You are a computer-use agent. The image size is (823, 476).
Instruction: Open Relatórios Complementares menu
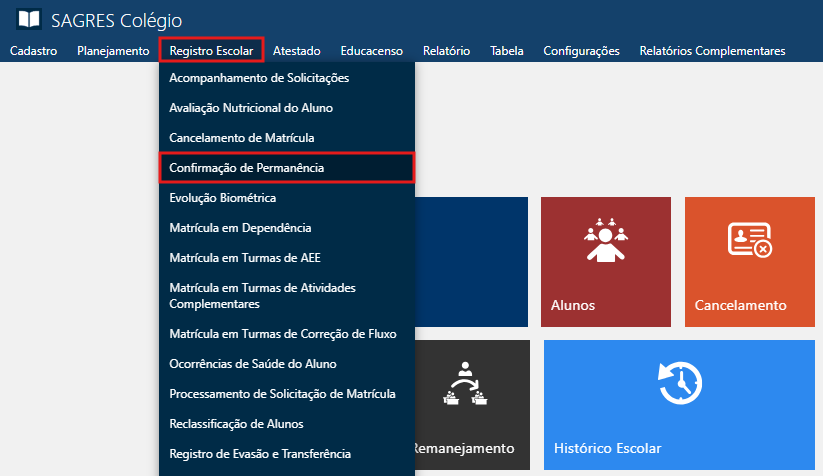point(712,51)
